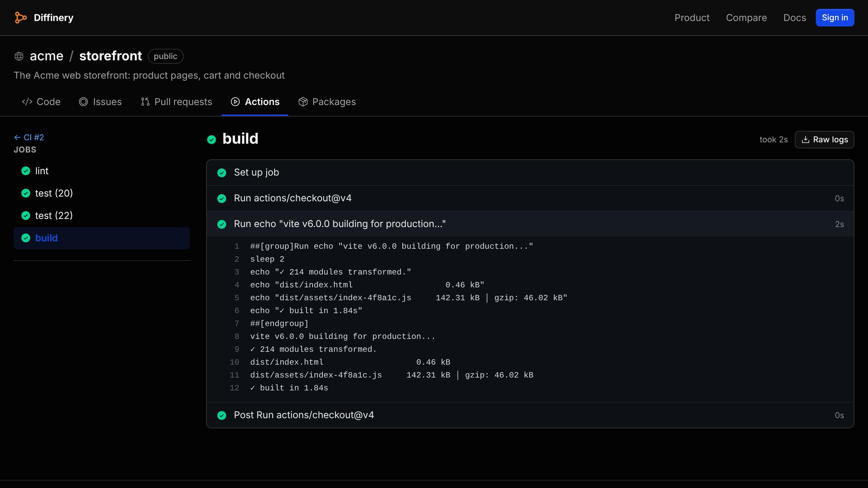
Task: Click log line 8 'vite v6.0.0 building for production...'
Action: click(x=342, y=337)
